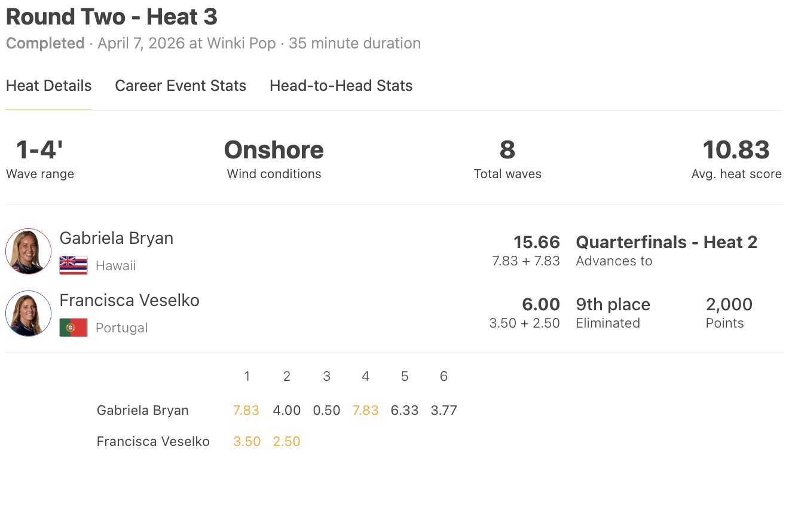Open the Head-to-Head Stats tab

tap(341, 86)
